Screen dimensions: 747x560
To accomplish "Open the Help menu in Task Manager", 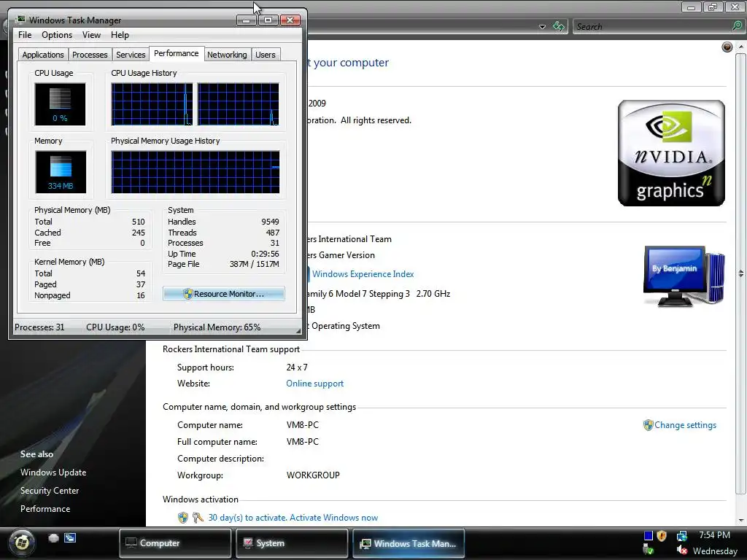I will pyautogui.click(x=120, y=35).
